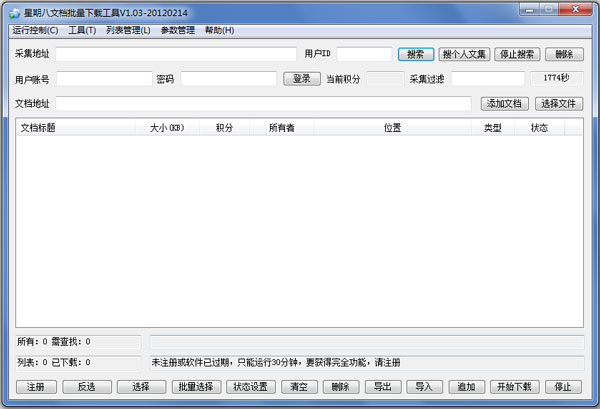Open the 帮助(H) menu
This screenshot has height=409, width=600.
click(x=219, y=30)
